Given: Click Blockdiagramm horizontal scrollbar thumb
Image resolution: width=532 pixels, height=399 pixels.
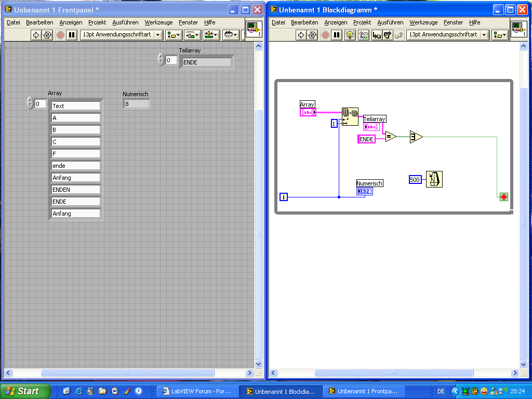Looking at the screenshot, I should 394,373.
